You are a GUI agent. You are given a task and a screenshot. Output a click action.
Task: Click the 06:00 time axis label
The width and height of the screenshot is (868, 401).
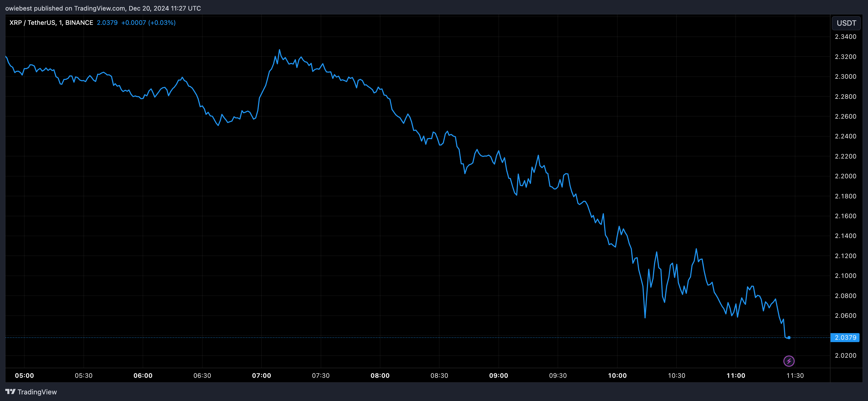[x=143, y=375]
